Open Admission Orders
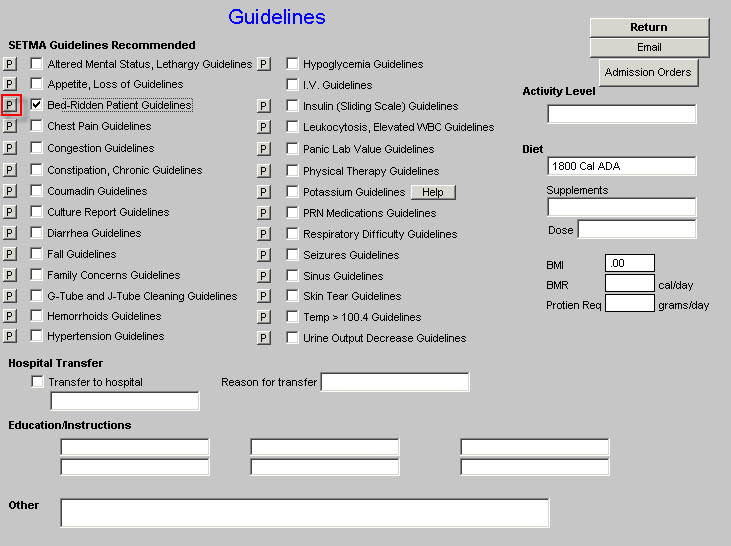Viewport: 731px width, 546px height. (648, 72)
